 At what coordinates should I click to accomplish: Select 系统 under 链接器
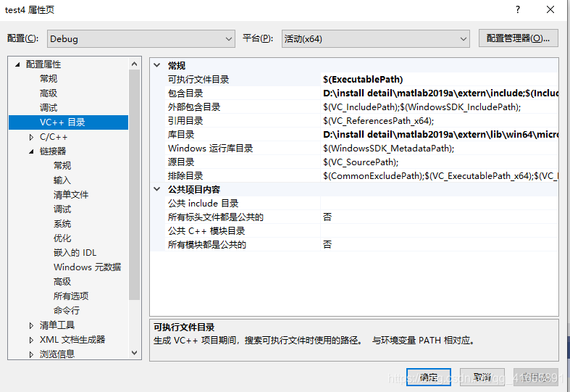point(62,224)
